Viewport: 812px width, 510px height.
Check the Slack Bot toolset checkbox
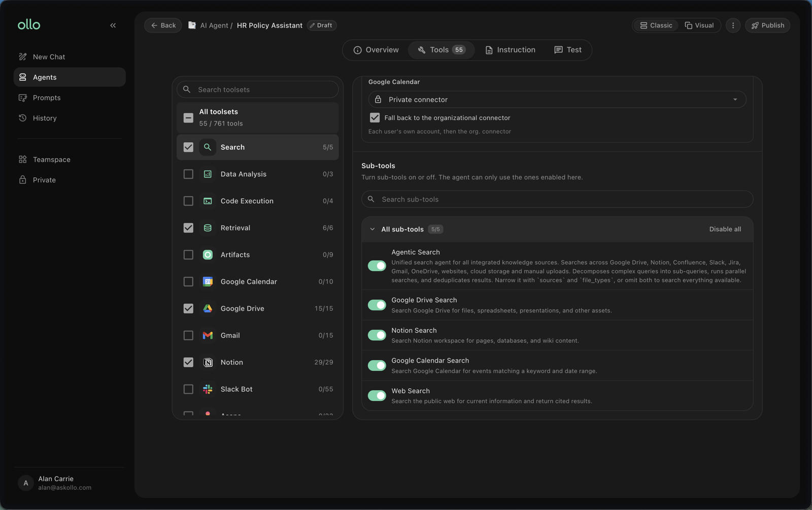(188, 390)
